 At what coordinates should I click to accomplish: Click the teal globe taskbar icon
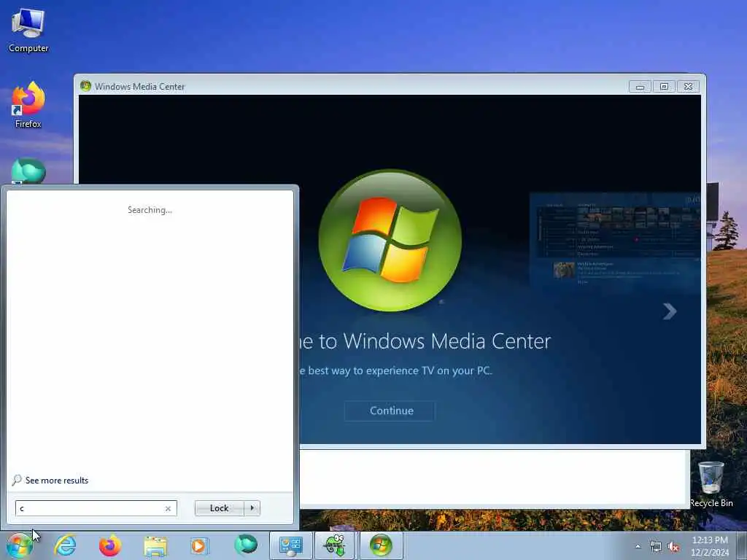point(246,545)
